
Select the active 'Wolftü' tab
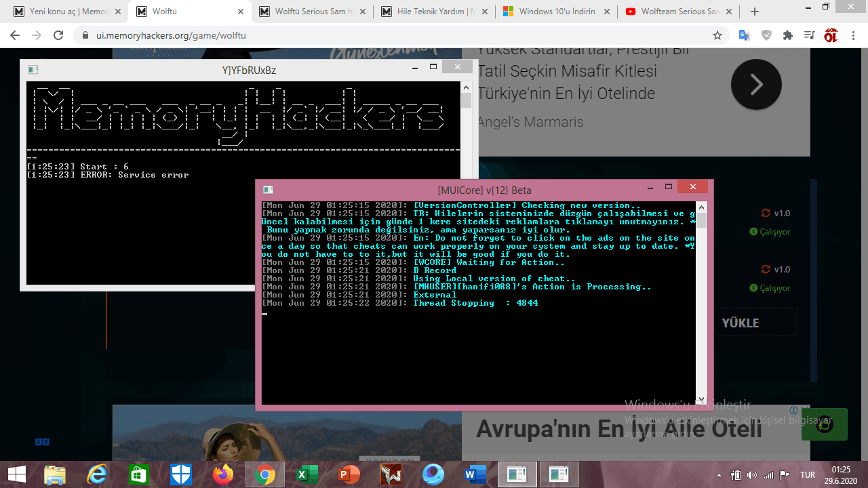189,12
